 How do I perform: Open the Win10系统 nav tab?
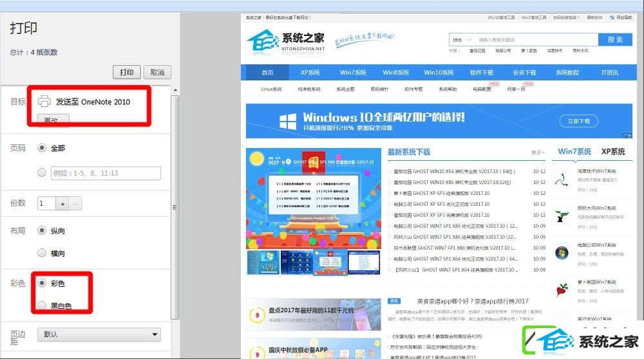pyautogui.click(x=439, y=73)
